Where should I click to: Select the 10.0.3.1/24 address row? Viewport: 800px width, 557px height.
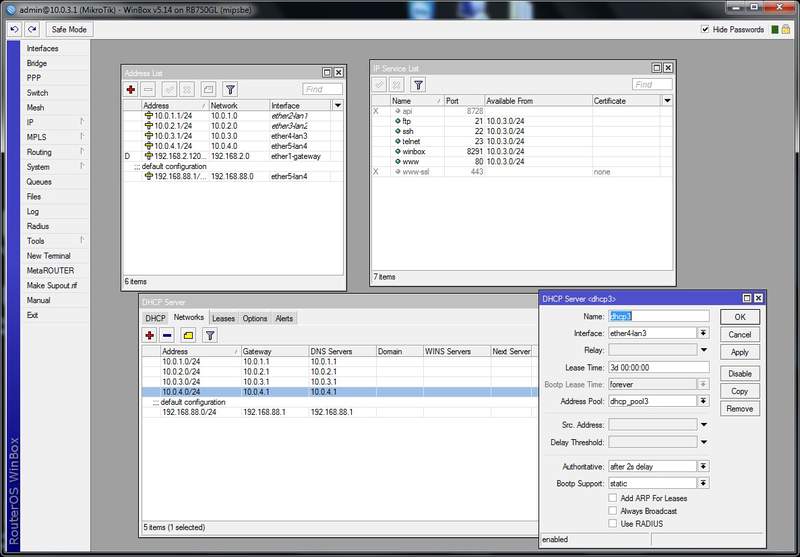coord(233,136)
